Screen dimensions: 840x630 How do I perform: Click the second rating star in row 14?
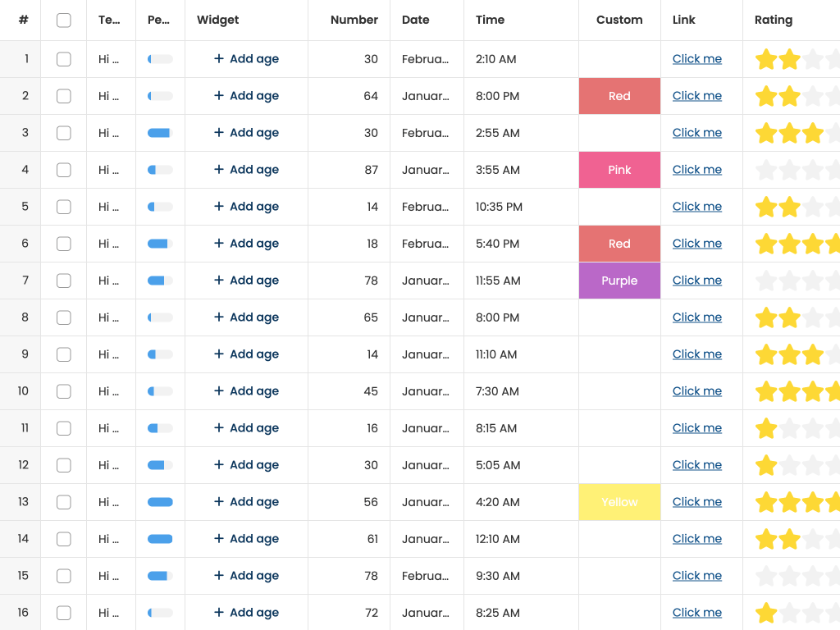click(x=789, y=539)
